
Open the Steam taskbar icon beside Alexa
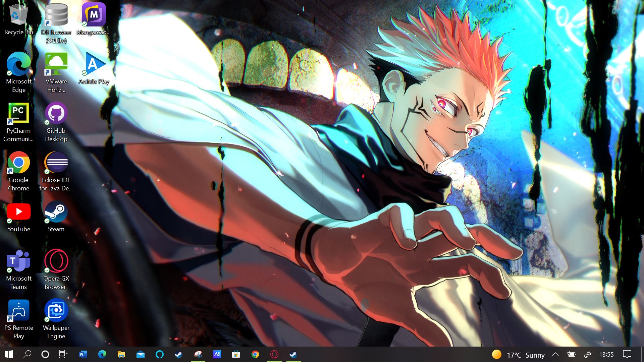[x=179, y=354]
